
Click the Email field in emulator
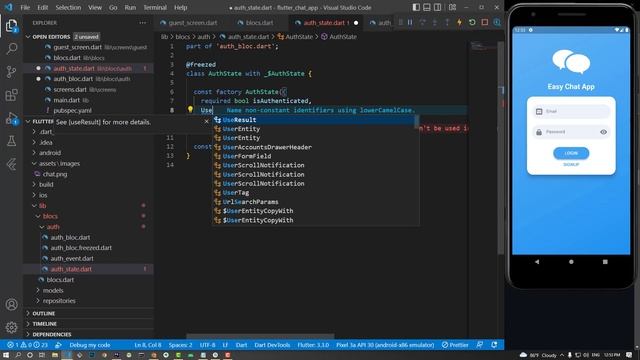(x=571, y=111)
